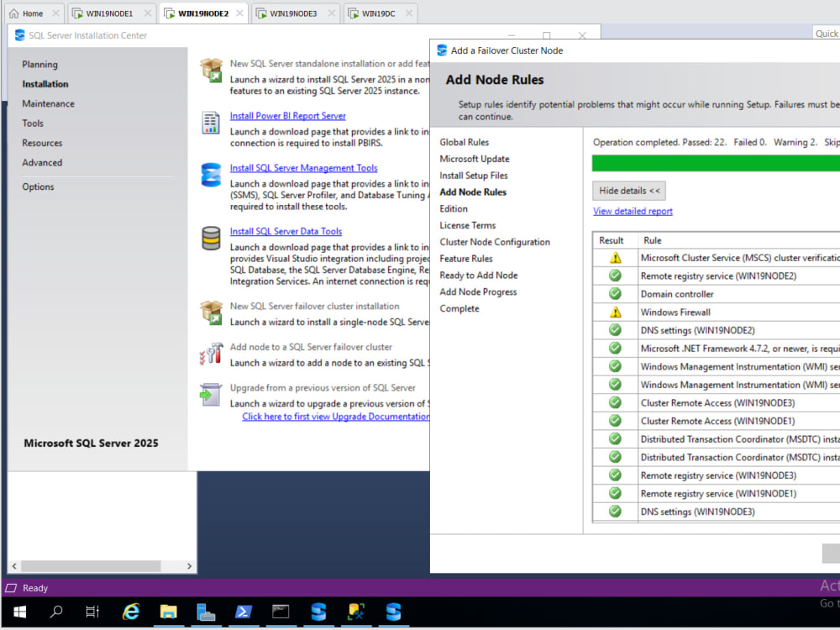Viewport: 840px width, 630px height.
Task: Switch to the WIN19NODE1 VM tab
Action: 112,13
